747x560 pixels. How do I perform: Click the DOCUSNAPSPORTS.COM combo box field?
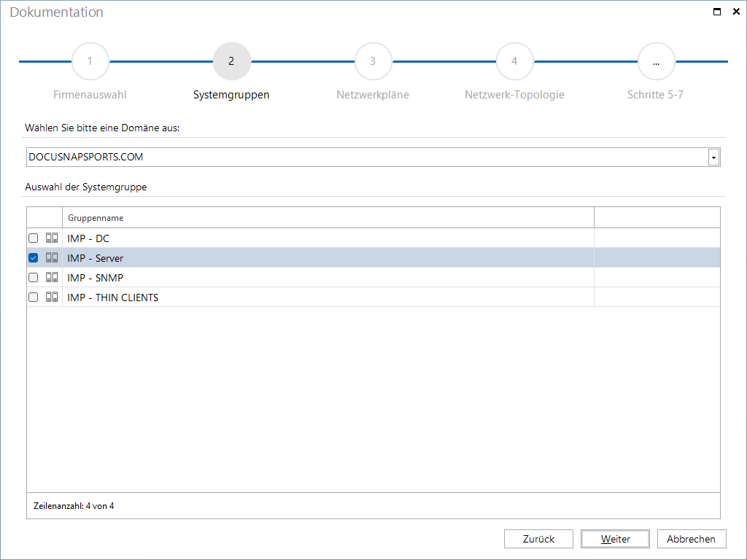pyautogui.click(x=373, y=157)
